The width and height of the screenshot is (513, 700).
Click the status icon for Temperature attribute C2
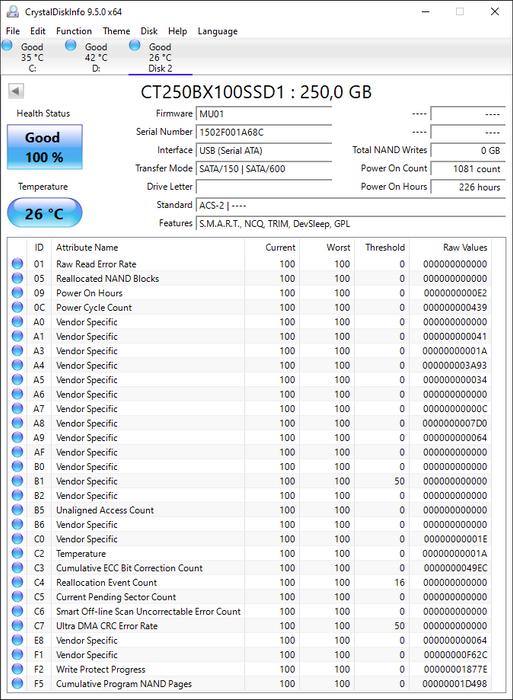point(17,553)
